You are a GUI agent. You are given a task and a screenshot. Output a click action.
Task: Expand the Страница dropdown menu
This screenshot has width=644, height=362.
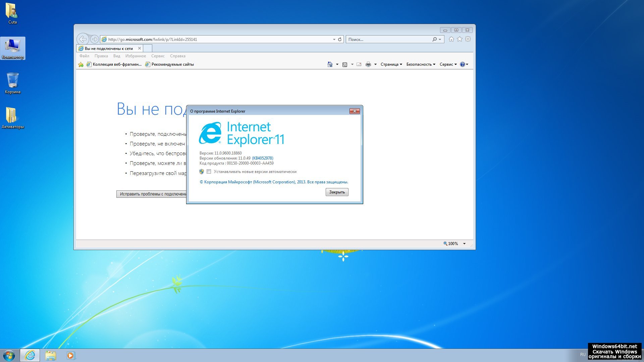391,64
